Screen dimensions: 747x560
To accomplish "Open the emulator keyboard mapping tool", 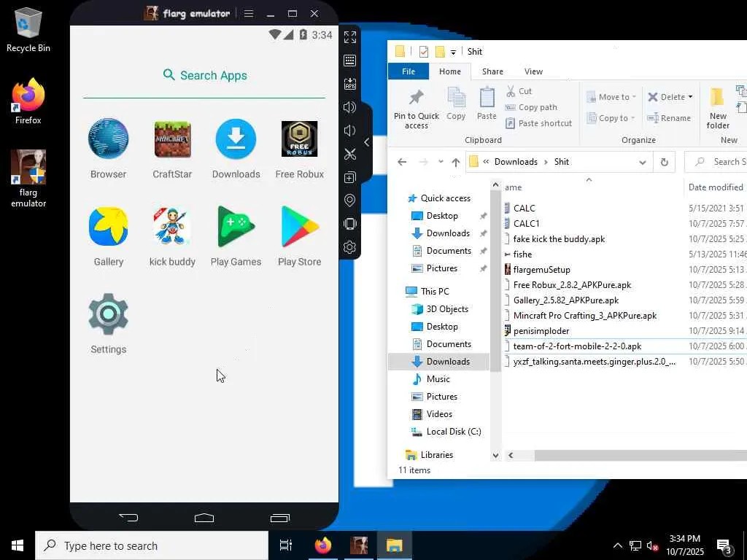I will click(x=349, y=61).
